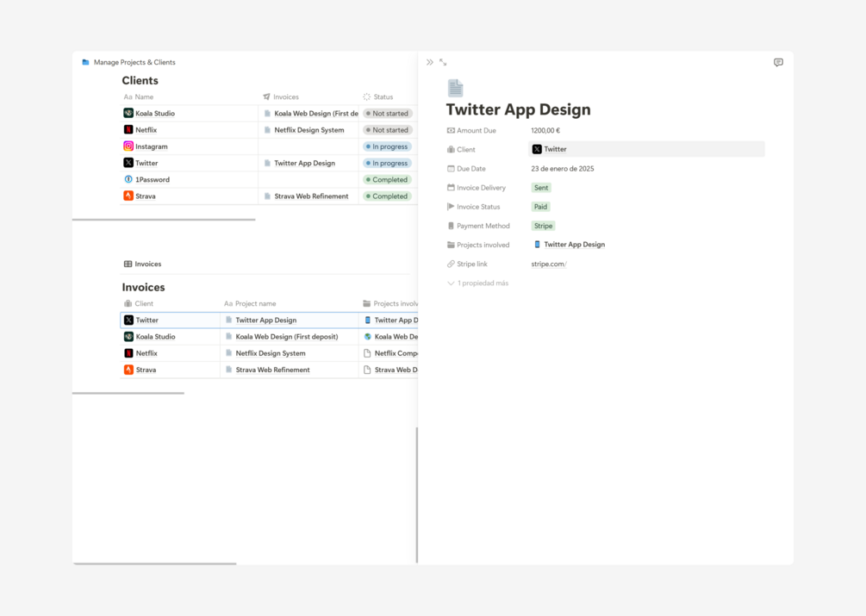
Task: Click the Invoices database heading
Action: [144, 288]
